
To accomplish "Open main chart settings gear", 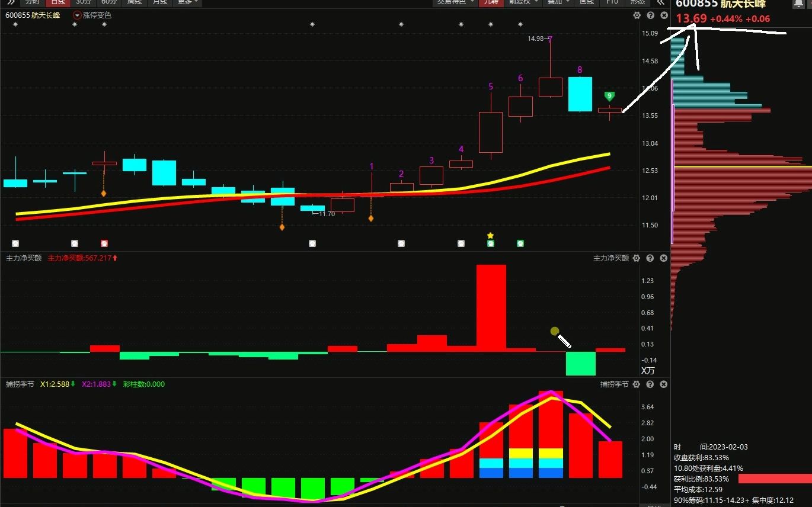I will pyautogui.click(x=637, y=15).
